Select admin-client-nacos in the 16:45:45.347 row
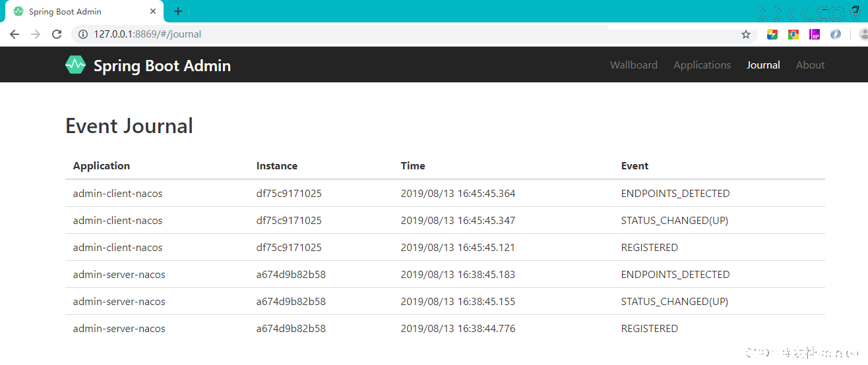 tap(117, 221)
